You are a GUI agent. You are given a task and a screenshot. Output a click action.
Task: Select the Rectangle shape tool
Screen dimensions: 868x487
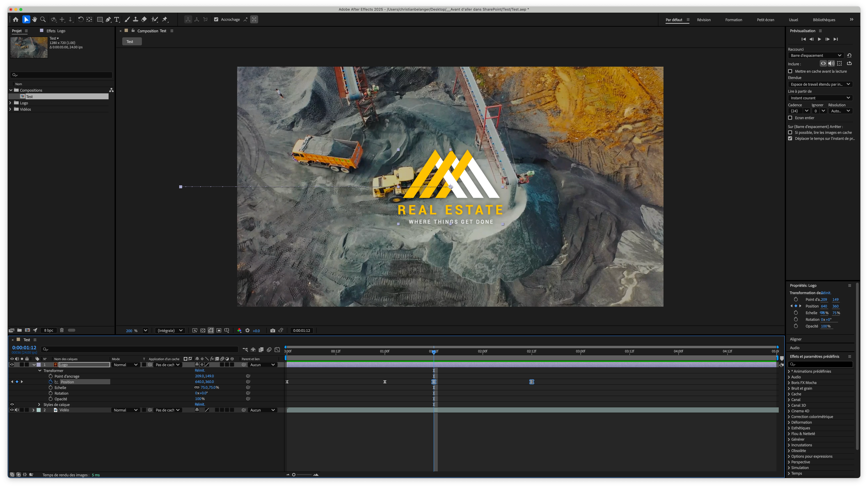tap(100, 19)
